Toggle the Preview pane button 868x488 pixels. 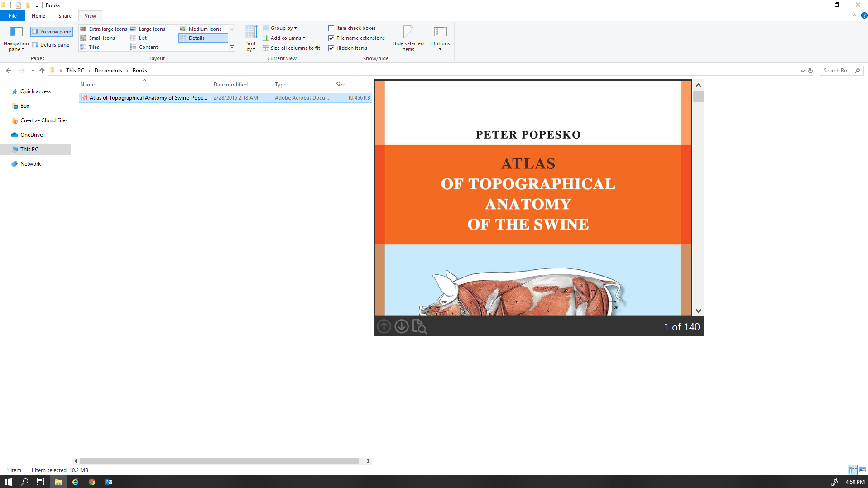tap(52, 32)
